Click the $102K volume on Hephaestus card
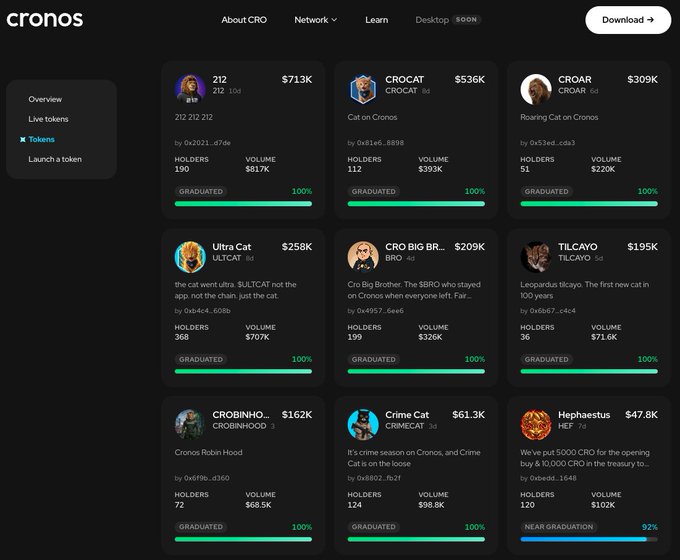The width and height of the screenshot is (680, 560). point(603,505)
